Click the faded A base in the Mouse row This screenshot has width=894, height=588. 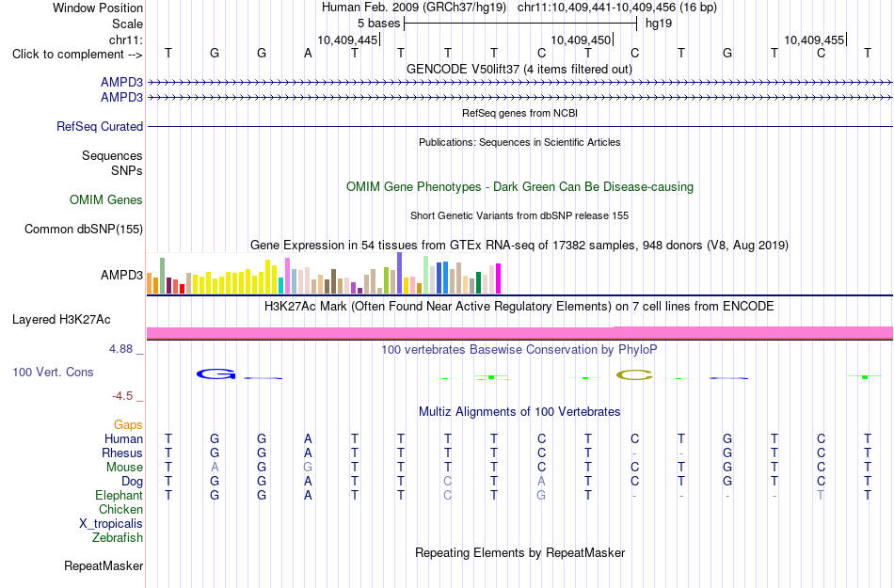tap(215, 468)
